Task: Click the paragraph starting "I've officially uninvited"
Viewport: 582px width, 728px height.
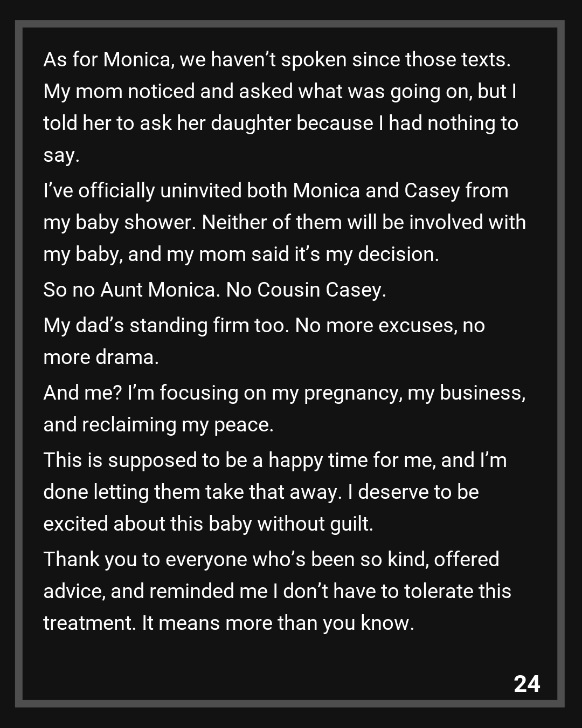Action: point(284,222)
